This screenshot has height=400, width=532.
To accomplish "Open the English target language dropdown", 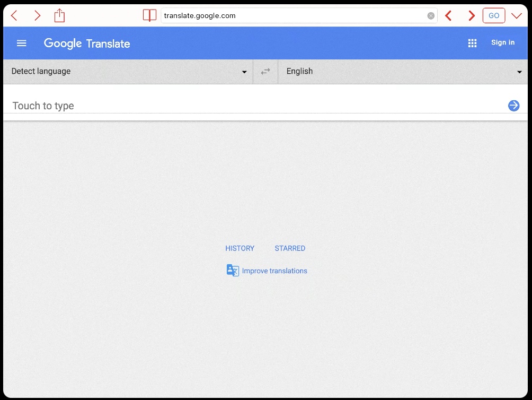I will pyautogui.click(x=403, y=72).
